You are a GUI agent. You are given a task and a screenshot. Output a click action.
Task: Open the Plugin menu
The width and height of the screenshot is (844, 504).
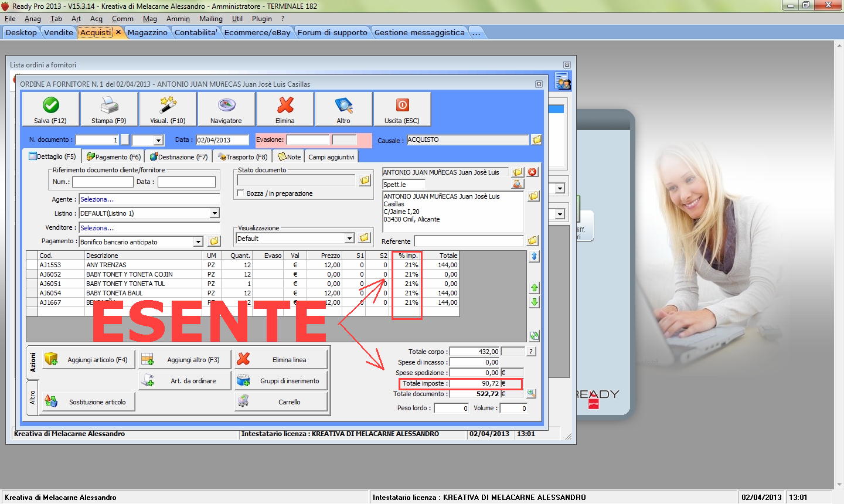(262, 19)
